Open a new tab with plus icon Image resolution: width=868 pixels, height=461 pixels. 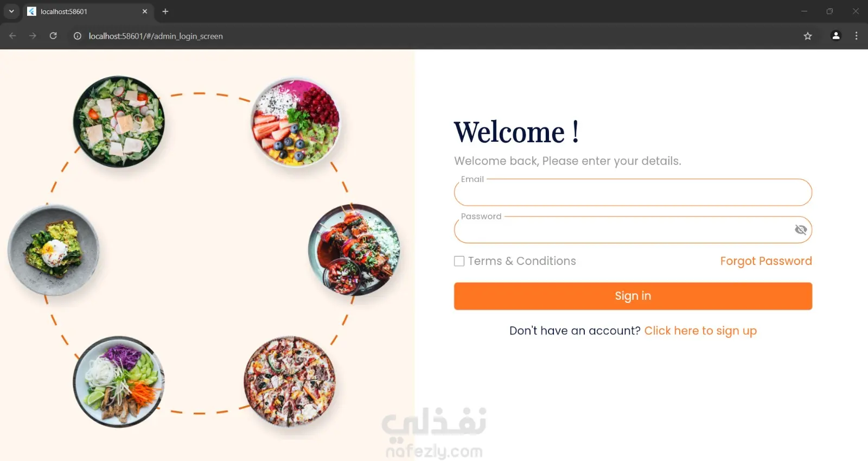pyautogui.click(x=165, y=11)
